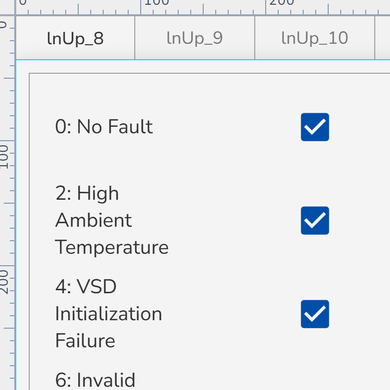390x390 pixels.
Task: Switch to the InUp_8 tab
Action: (75, 38)
